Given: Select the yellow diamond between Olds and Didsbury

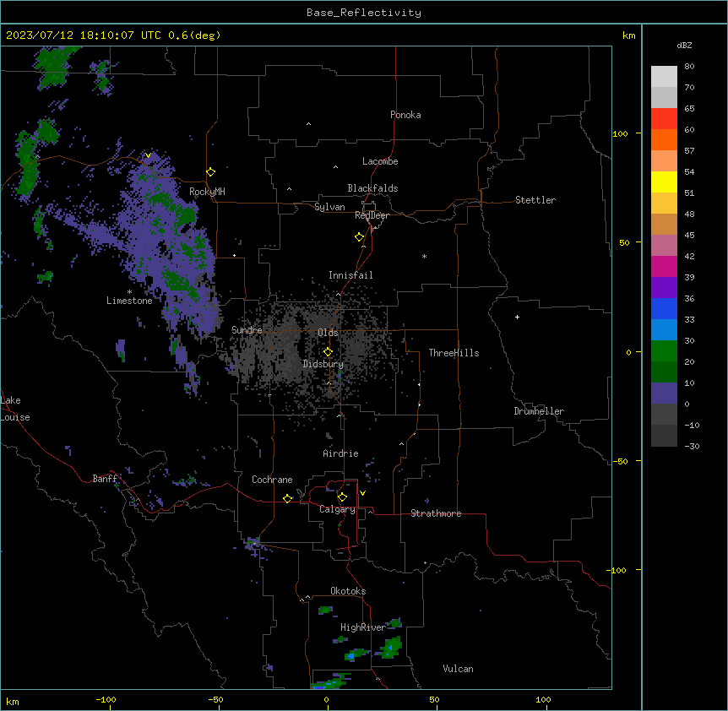Looking at the screenshot, I should pyautogui.click(x=329, y=352).
